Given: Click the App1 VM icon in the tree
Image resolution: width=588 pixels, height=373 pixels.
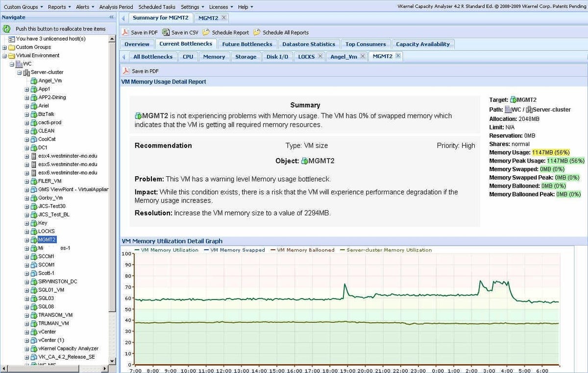Looking at the screenshot, I should pyautogui.click(x=34, y=89).
